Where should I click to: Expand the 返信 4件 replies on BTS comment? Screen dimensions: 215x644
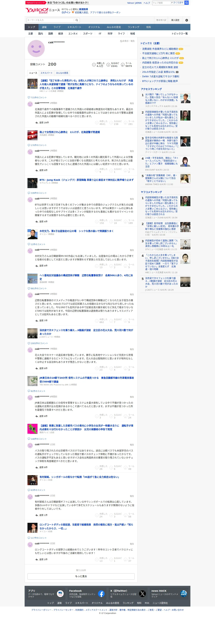(x=41, y=222)
